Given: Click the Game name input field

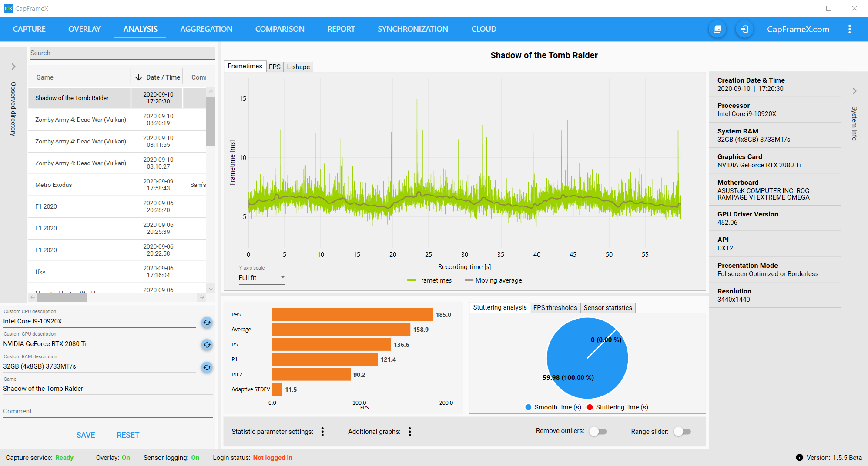Looking at the screenshot, I should (108, 389).
